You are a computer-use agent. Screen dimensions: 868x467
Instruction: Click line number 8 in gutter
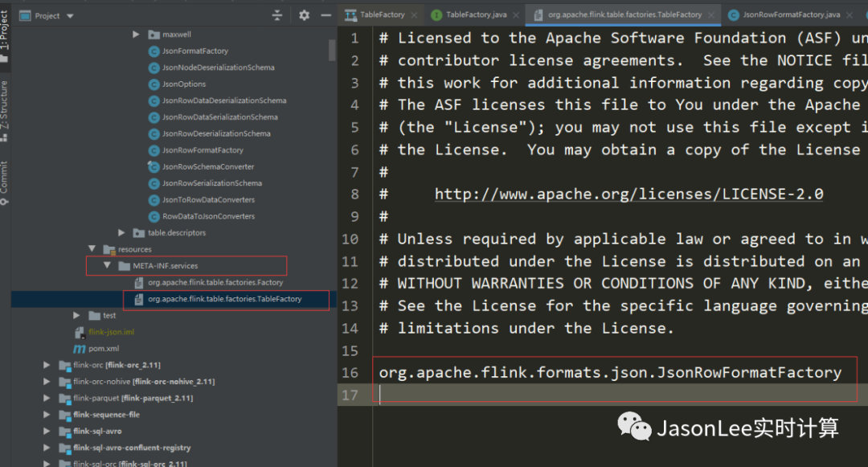(x=355, y=195)
